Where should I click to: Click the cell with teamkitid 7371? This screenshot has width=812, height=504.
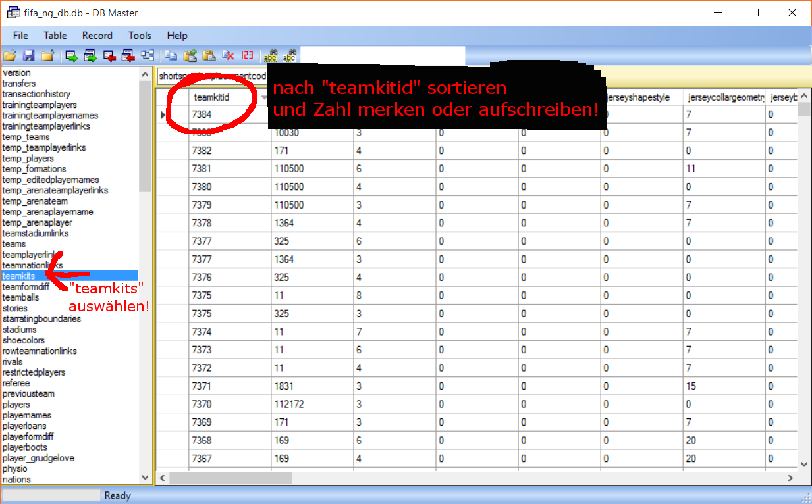coord(230,386)
